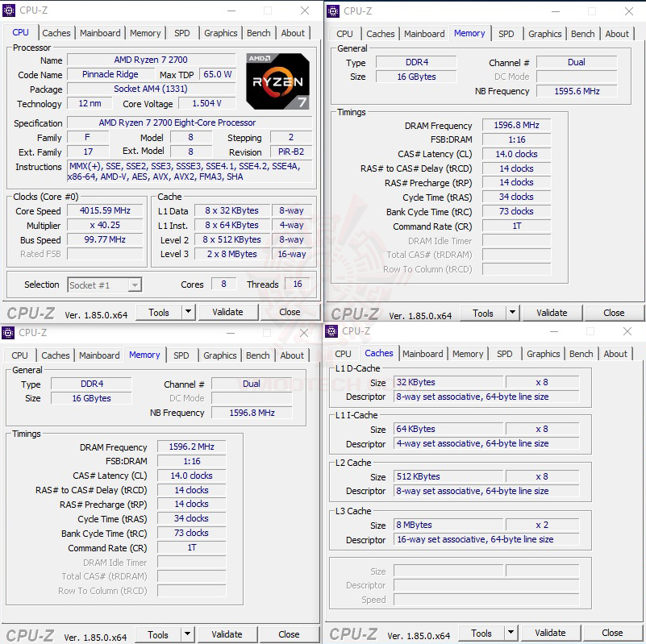The height and width of the screenshot is (644, 646).
Task: Click Level 3 cache value 2 x 8 MBytes
Action: pyautogui.click(x=232, y=254)
